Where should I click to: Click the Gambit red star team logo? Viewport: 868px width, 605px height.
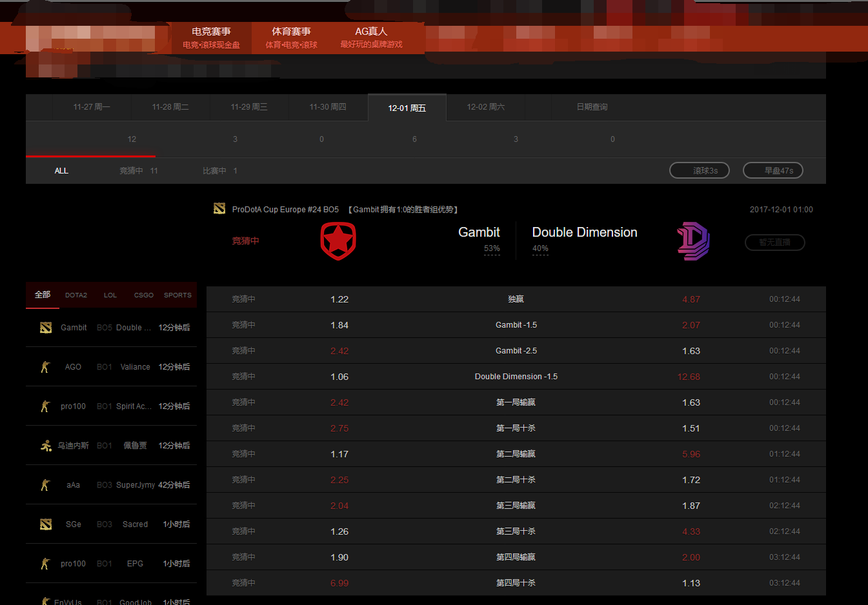click(338, 241)
